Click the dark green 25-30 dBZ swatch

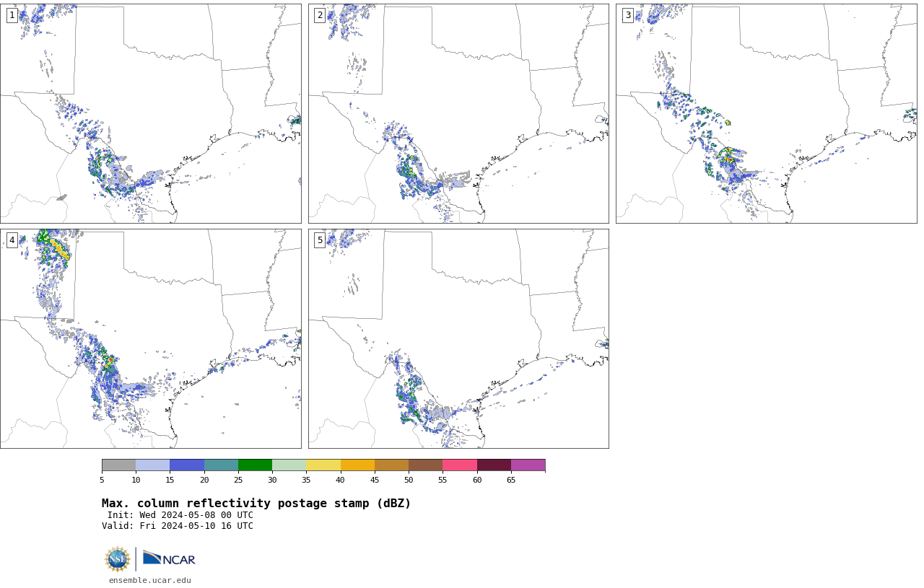(x=255, y=465)
